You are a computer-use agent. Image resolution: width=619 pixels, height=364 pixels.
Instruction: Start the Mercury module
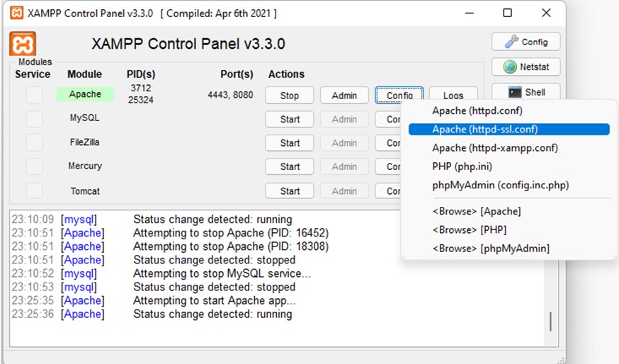pos(290,166)
